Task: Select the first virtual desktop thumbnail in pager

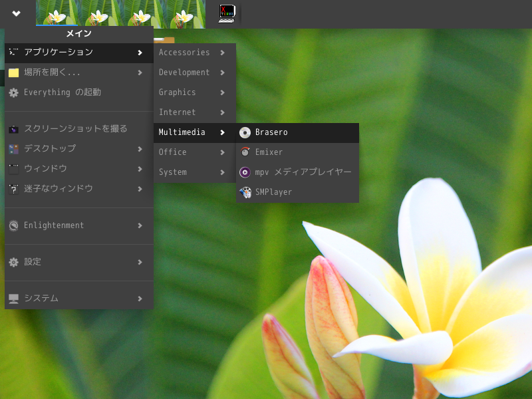Action: [57, 13]
